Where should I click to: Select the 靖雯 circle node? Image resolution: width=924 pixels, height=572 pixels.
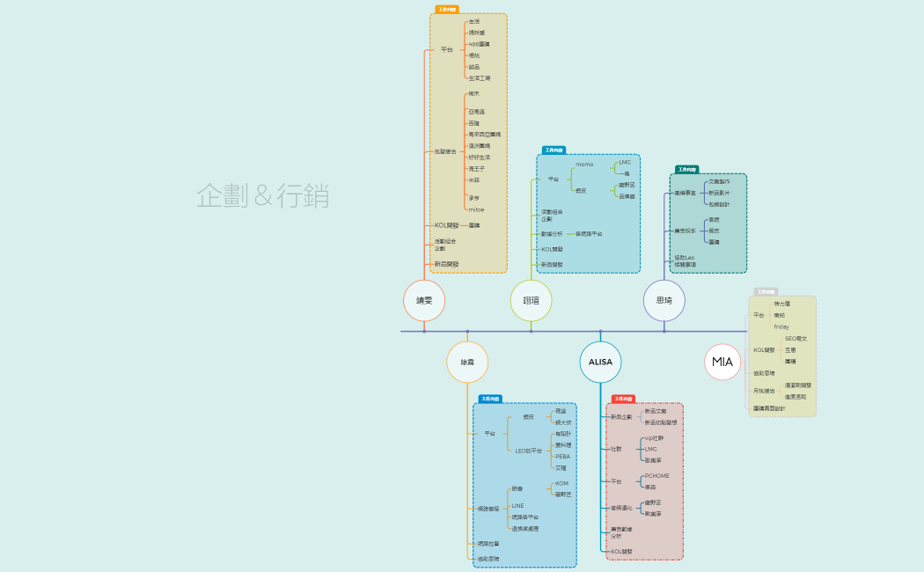[424, 300]
